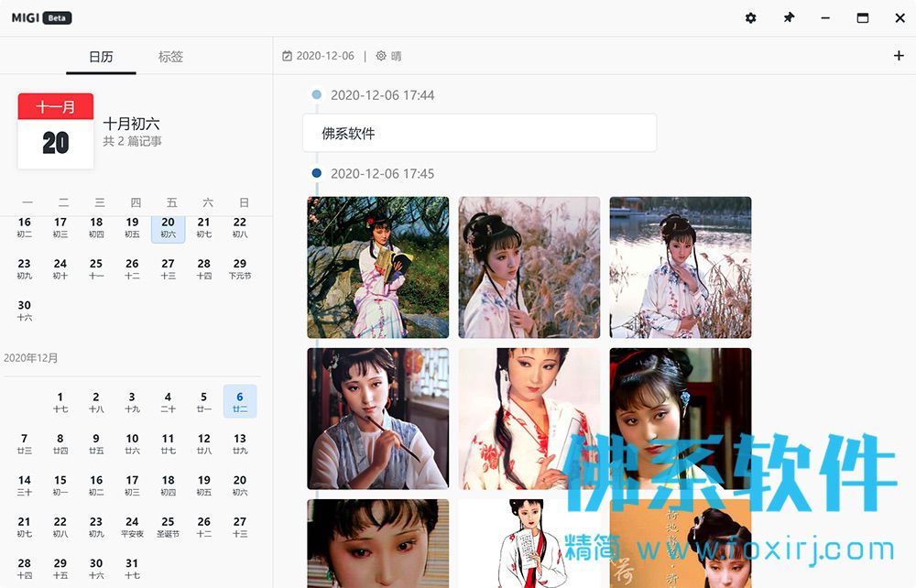Select December 18 in calendar

pyautogui.click(x=169, y=485)
